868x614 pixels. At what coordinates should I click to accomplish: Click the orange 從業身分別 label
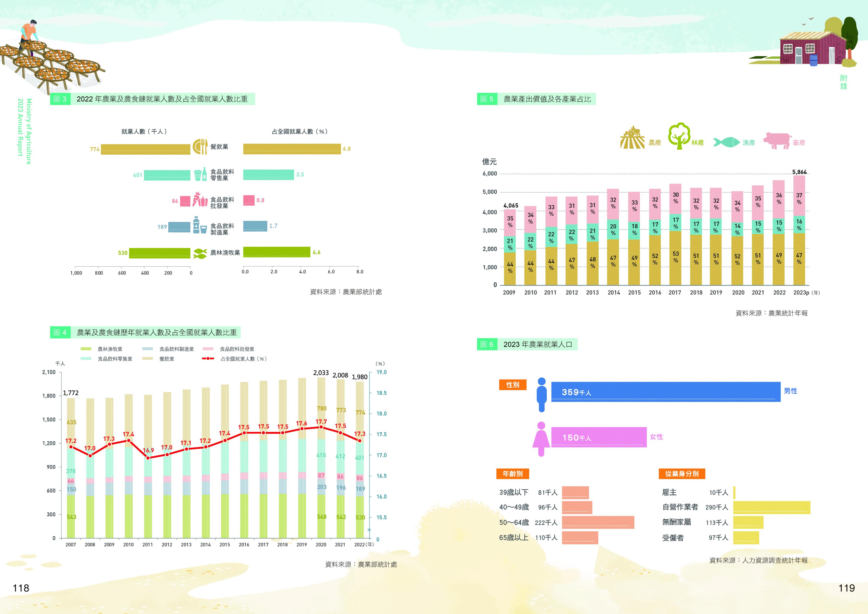point(682,474)
